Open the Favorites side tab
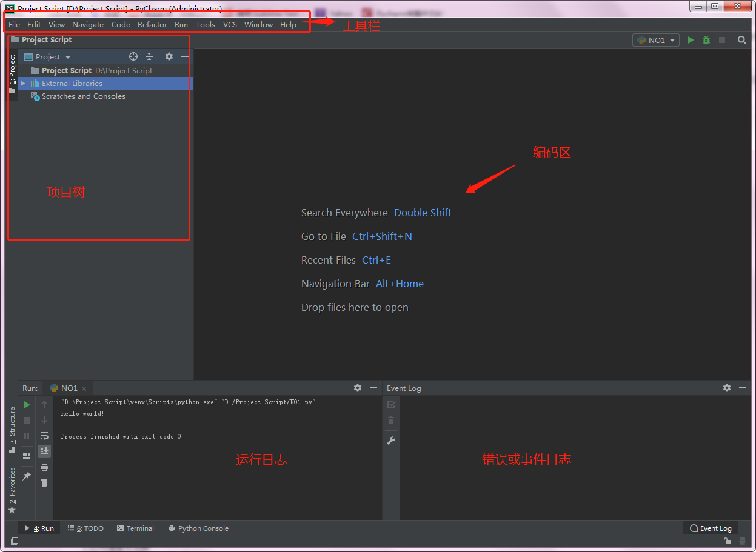The width and height of the screenshot is (756, 552). point(12,490)
